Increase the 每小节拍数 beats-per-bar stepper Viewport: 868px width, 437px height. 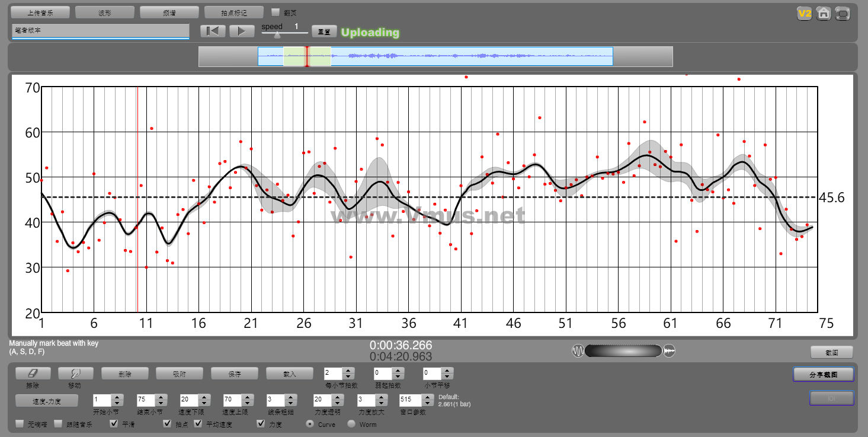tap(348, 371)
